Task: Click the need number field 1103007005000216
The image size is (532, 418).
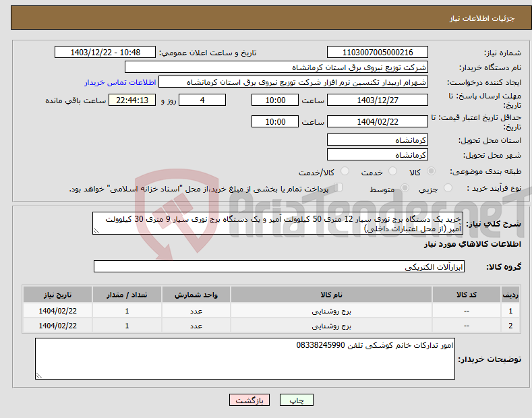Action: pos(378,53)
